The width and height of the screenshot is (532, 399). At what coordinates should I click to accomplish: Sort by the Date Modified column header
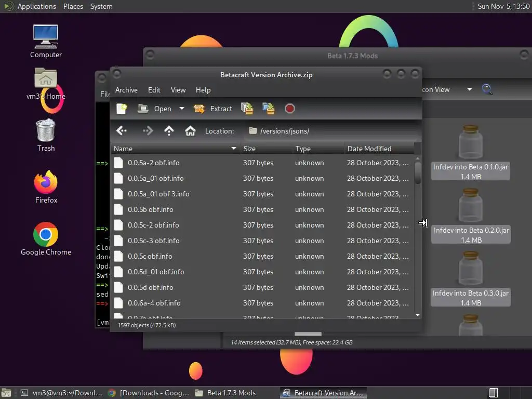379,149
